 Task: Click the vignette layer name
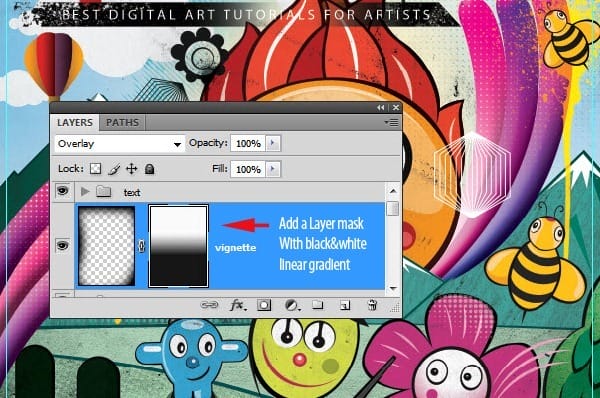(235, 248)
